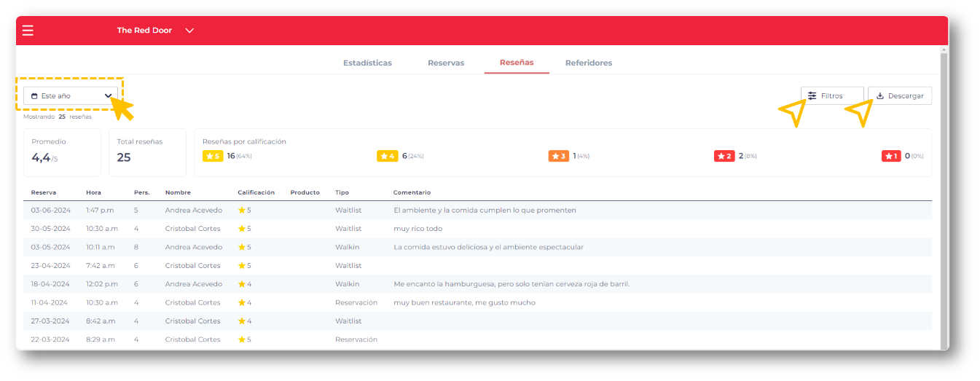Click star rating in 03-06-2024 row
The image size is (980, 381).
click(245, 210)
